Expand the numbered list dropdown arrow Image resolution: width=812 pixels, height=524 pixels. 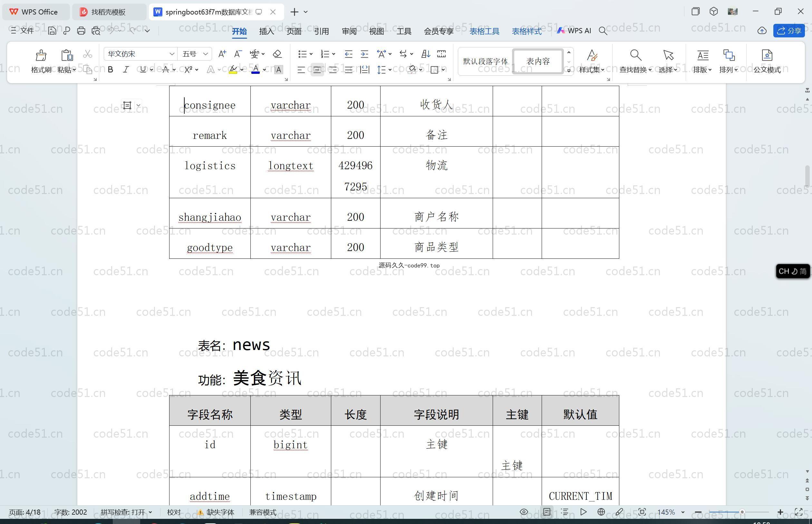[334, 54]
